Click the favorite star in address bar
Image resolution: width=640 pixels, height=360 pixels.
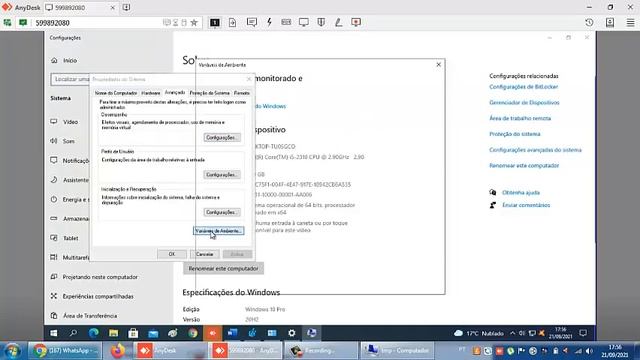pos(194,23)
